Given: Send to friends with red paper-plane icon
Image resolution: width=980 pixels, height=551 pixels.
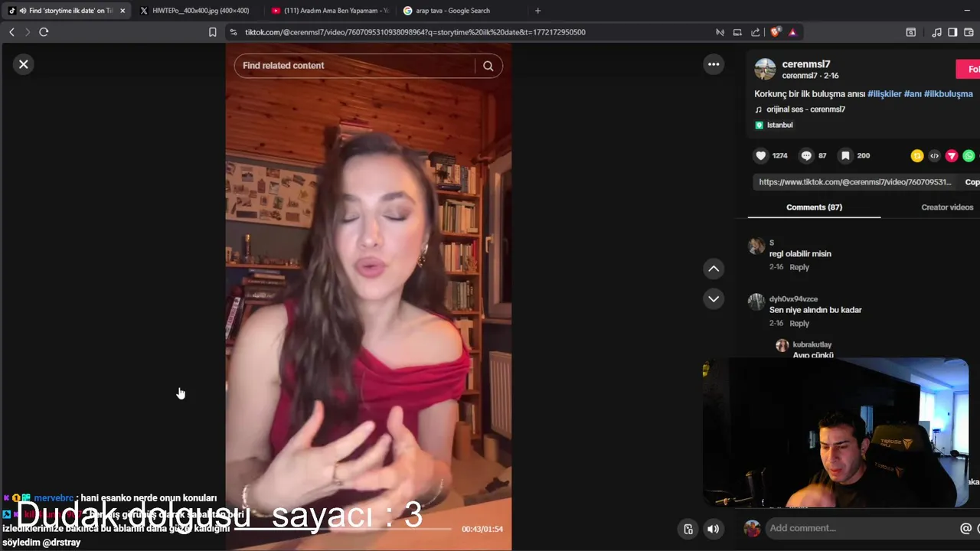Looking at the screenshot, I should 952,155.
